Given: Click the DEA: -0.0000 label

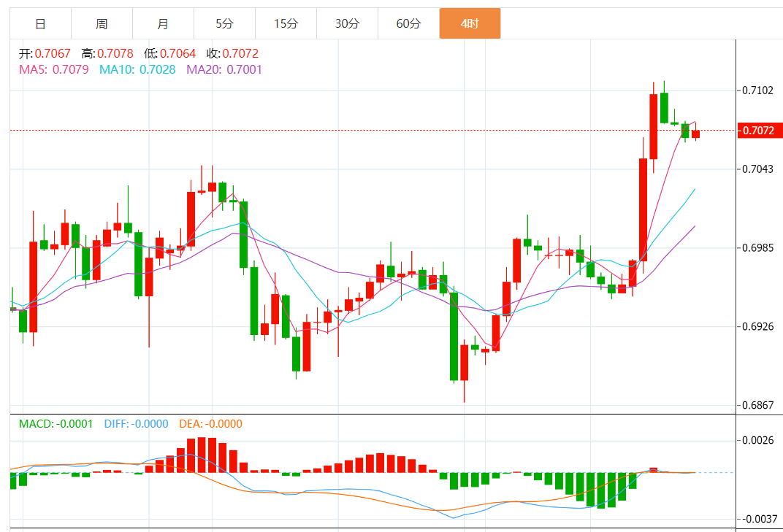Looking at the screenshot, I should point(211,424).
